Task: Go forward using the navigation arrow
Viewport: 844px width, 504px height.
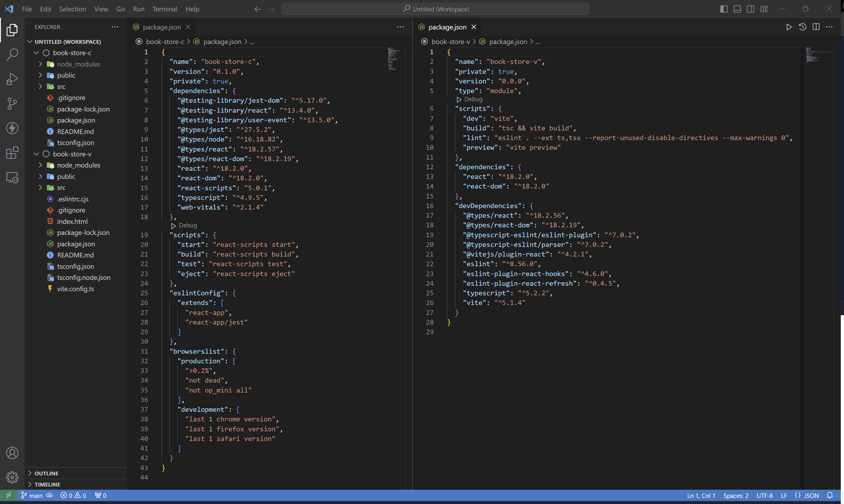Action: [271, 9]
